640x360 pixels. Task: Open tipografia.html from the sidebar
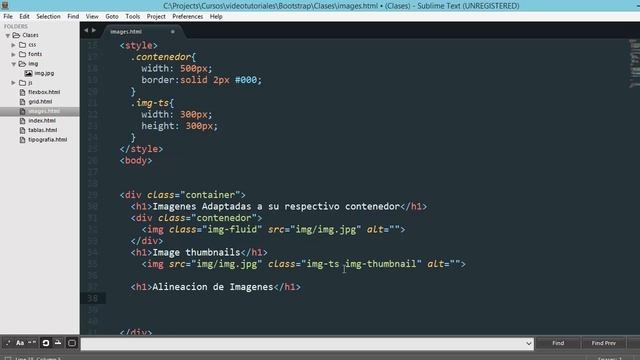48,139
